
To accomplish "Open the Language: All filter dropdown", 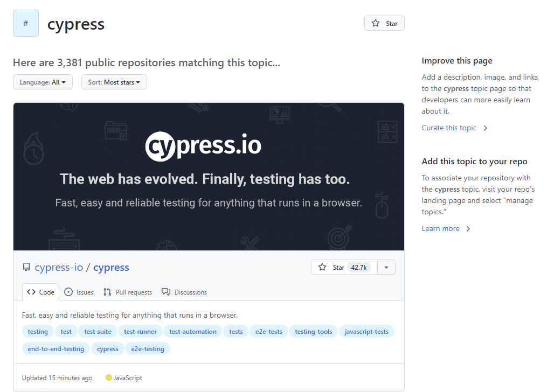I will tap(43, 82).
